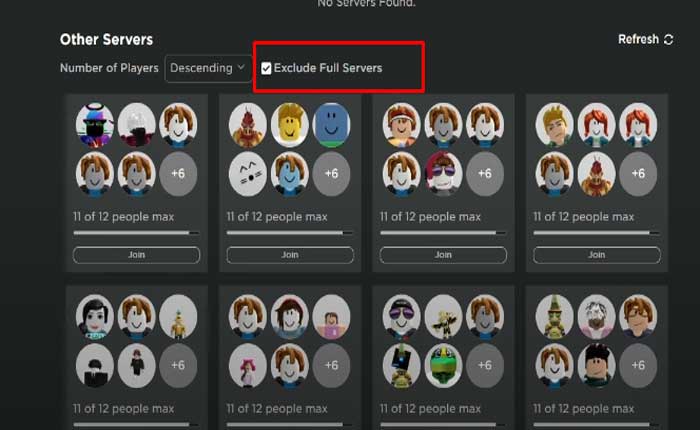The height and width of the screenshot is (430, 700).
Task: Click the Number of Players label
Action: (109, 68)
